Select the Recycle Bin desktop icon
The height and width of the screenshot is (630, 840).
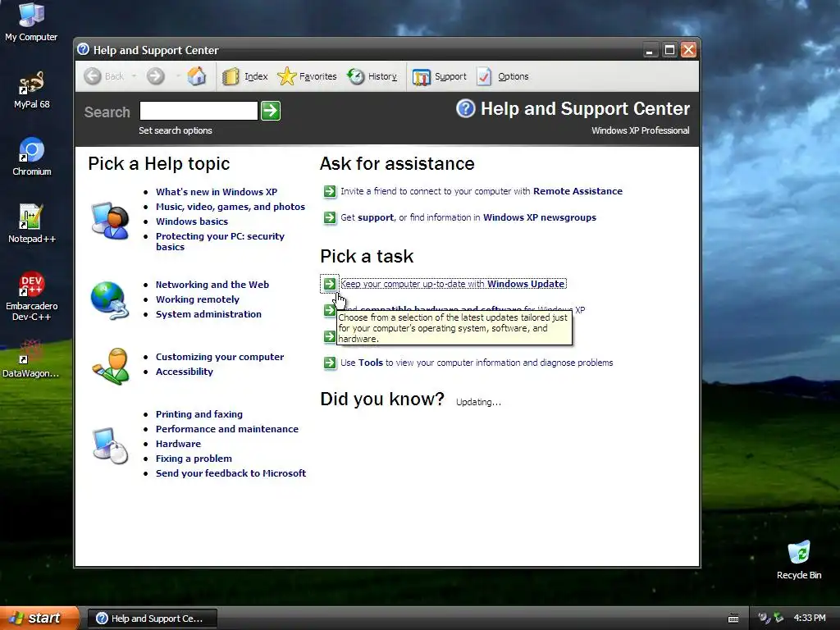[799, 559]
